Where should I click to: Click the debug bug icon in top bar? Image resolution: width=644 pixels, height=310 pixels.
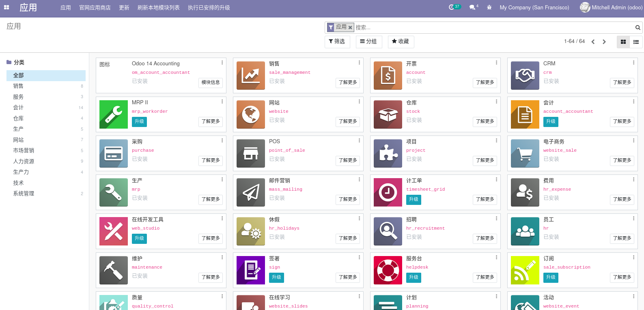point(489,7)
